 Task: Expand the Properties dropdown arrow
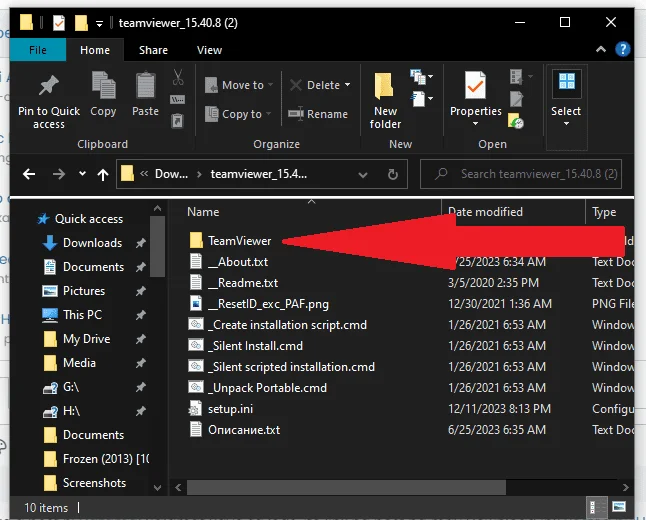(475, 124)
